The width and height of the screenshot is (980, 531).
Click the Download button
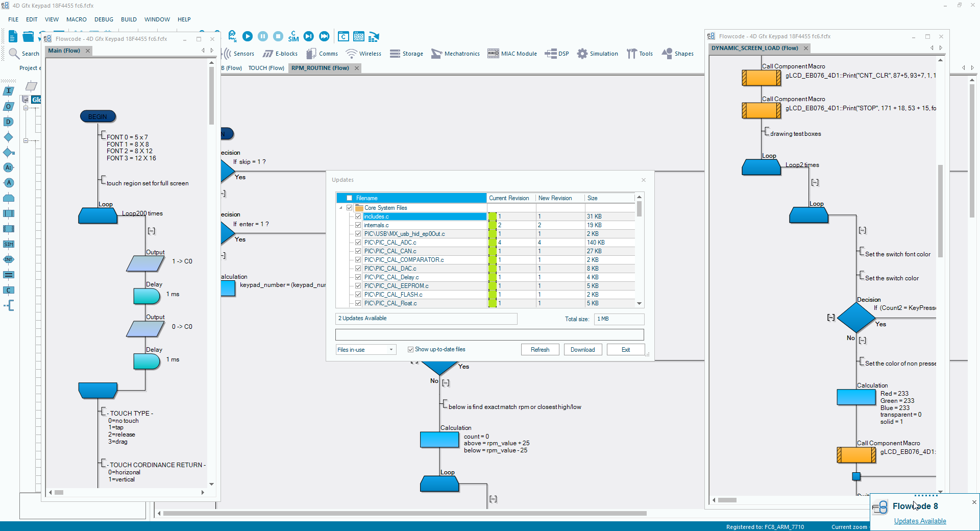pos(583,350)
